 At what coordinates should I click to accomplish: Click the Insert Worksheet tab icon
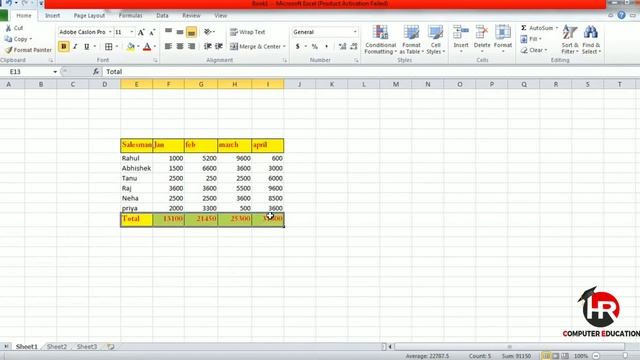click(x=111, y=347)
